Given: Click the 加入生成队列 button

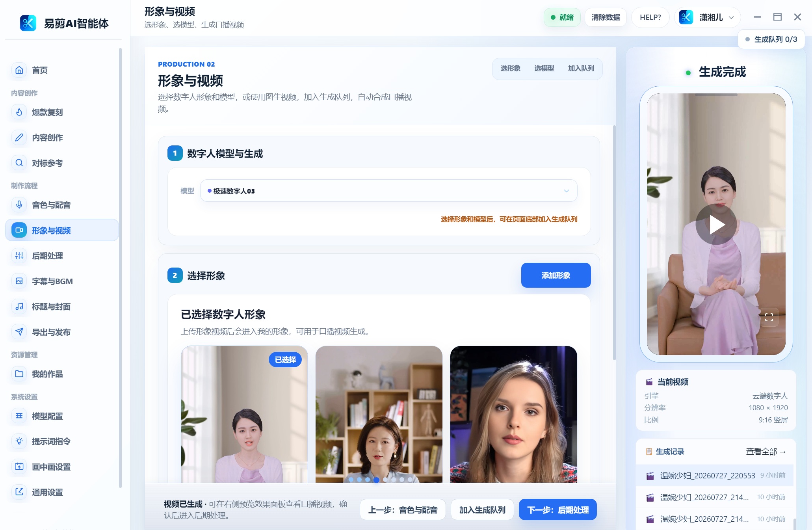Looking at the screenshot, I should (x=482, y=510).
